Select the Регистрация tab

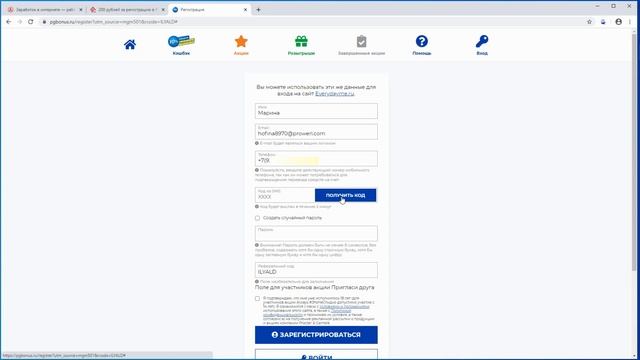click(x=209, y=9)
